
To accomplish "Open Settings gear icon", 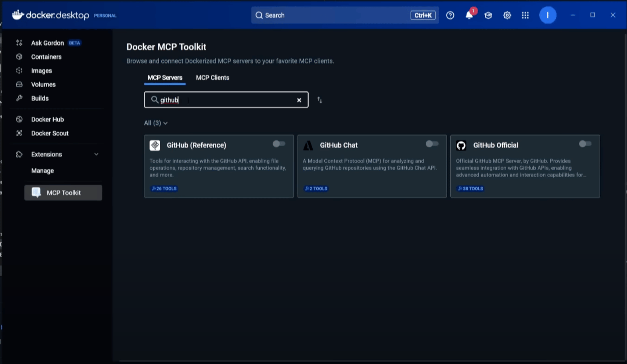I will coord(507,15).
